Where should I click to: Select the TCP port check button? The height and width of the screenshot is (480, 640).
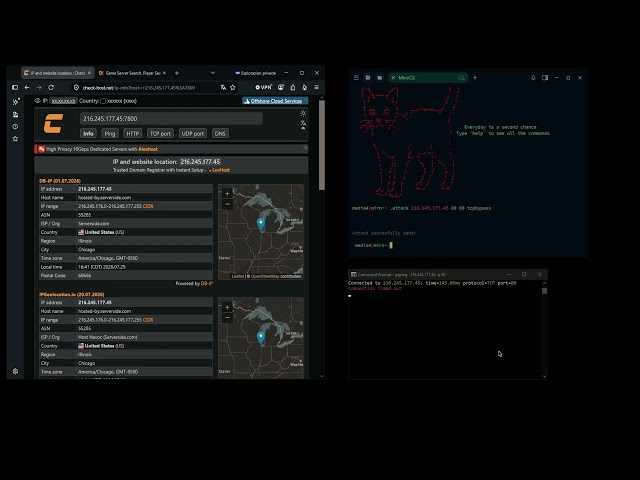pyautogui.click(x=160, y=133)
